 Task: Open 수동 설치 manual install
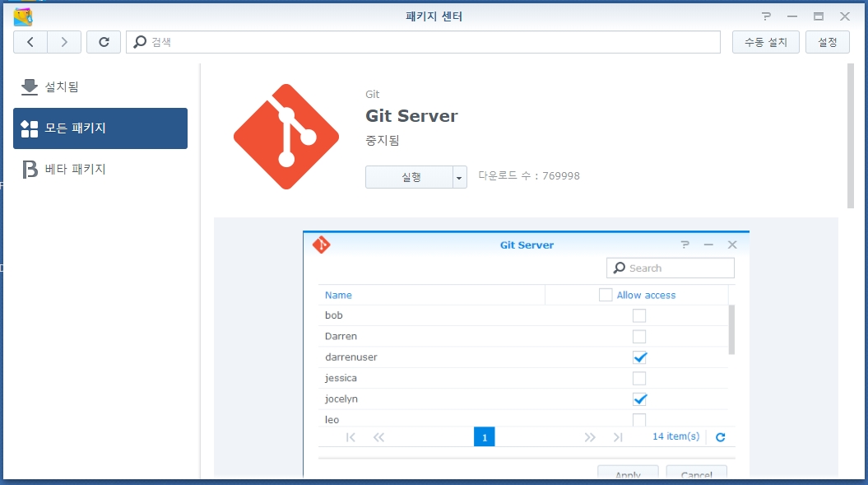coord(766,42)
